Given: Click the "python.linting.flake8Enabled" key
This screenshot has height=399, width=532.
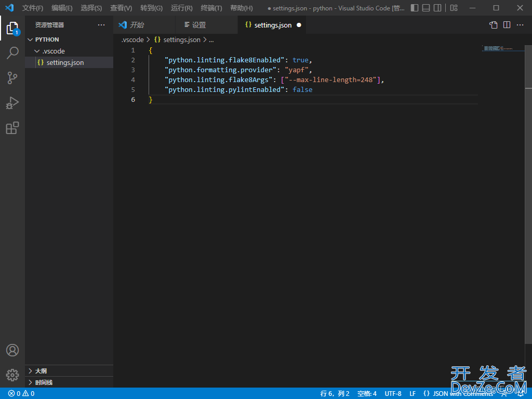Looking at the screenshot, I should pos(224,60).
